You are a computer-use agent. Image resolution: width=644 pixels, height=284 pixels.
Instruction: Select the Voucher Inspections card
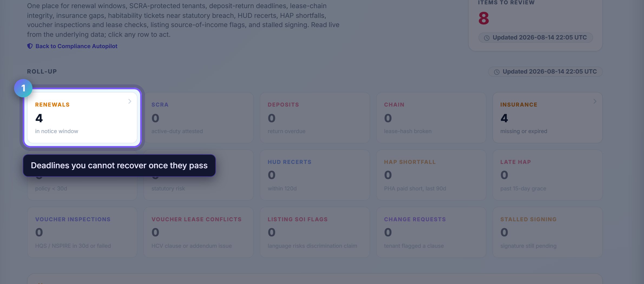(82, 232)
